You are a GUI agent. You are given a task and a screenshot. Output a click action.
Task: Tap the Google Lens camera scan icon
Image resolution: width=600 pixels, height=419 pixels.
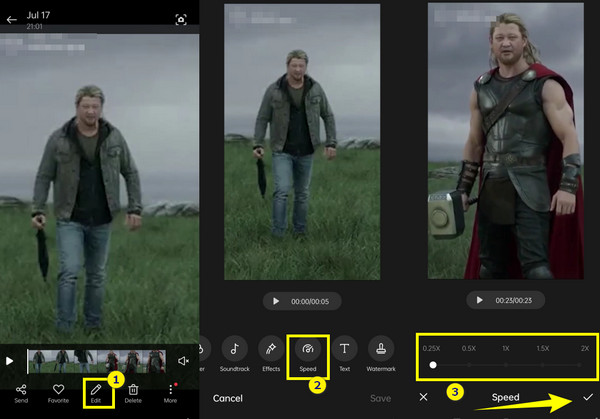[x=181, y=20]
